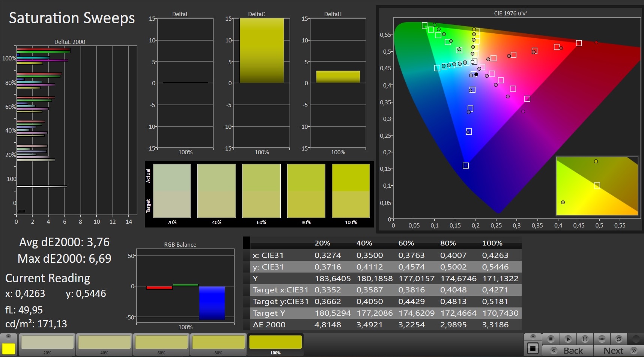This screenshot has height=357, width=644.
Task: Click the zoomed inset on the CIE chart
Action: pos(597,186)
